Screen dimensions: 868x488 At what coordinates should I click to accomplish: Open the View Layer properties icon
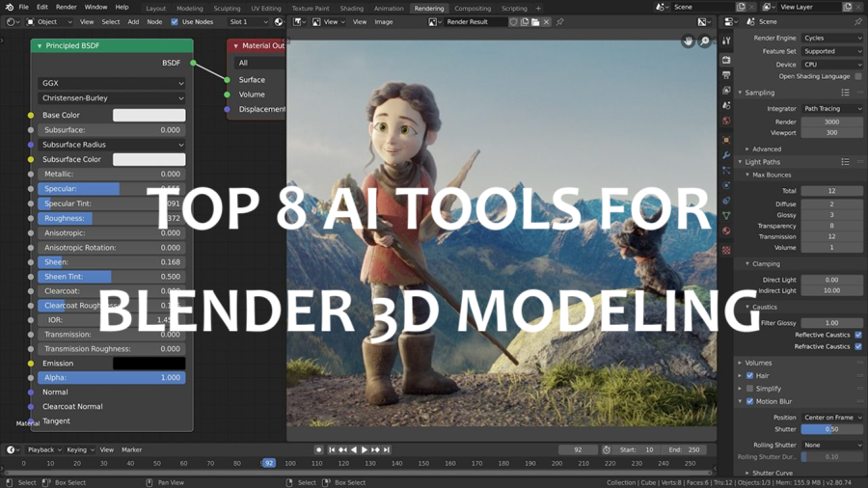point(726,90)
